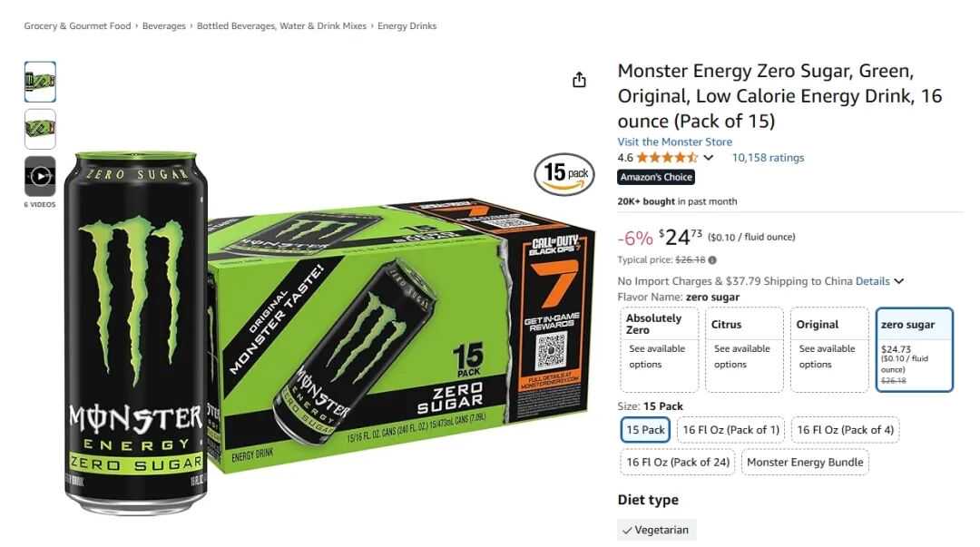Screen dimensions: 980x547
Task: Choose the Citrus flavor option
Action: tap(744, 349)
